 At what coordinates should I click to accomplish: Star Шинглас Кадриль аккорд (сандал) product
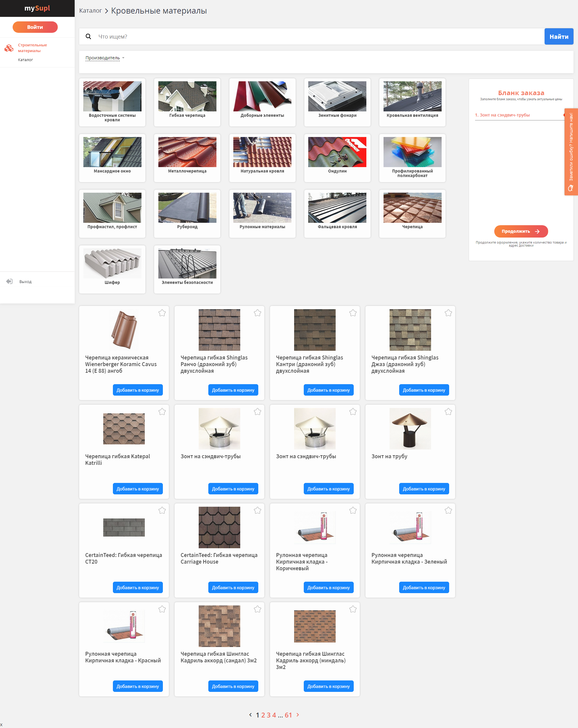[x=258, y=609]
